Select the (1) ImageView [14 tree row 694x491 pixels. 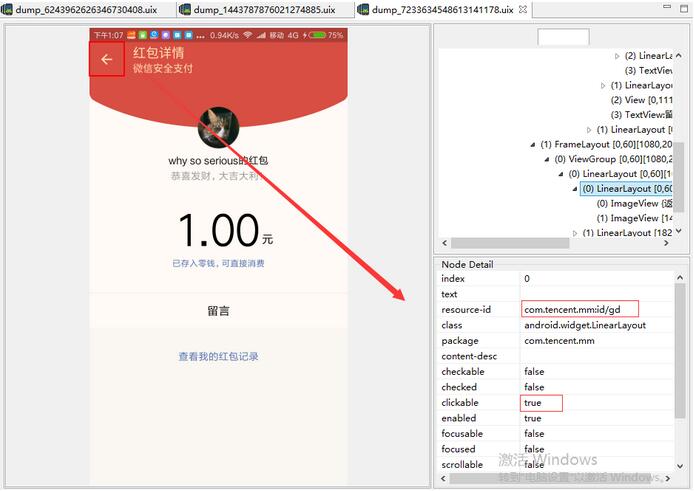coord(634,218)
